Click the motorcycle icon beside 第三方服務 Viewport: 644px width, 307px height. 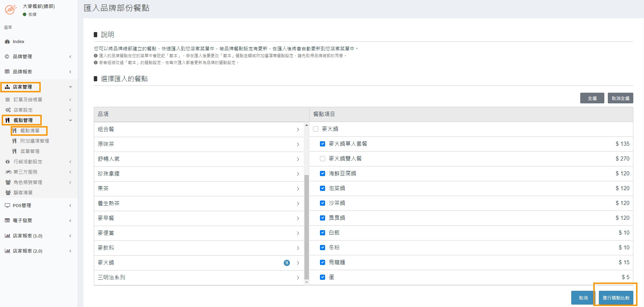click(x=8, y=172)
